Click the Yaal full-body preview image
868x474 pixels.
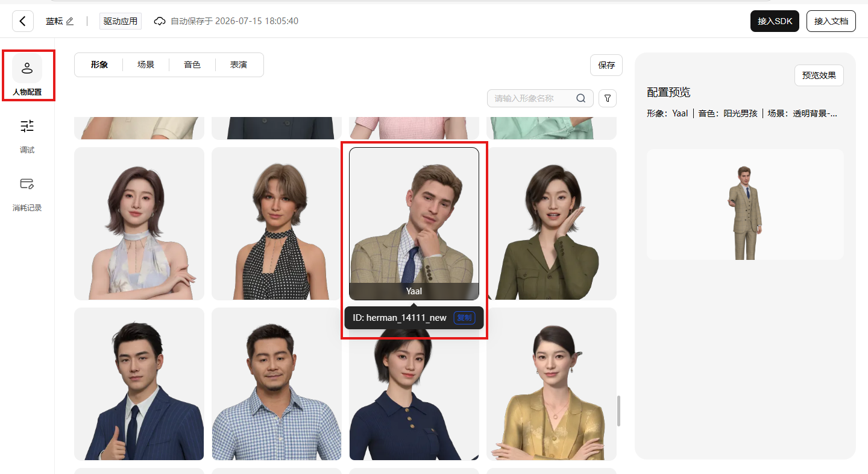745,204
